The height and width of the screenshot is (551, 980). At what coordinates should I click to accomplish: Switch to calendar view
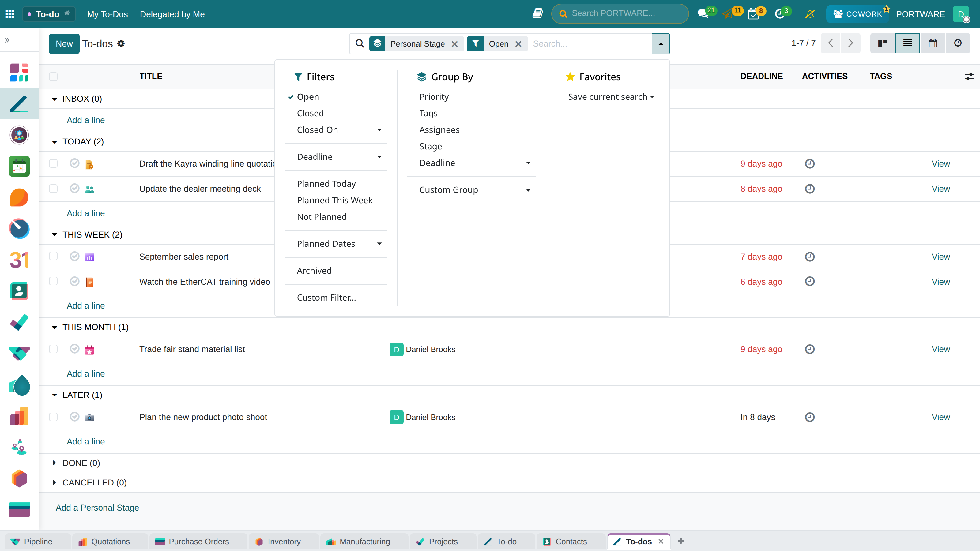pyautogui.click(x=933, y=43)
